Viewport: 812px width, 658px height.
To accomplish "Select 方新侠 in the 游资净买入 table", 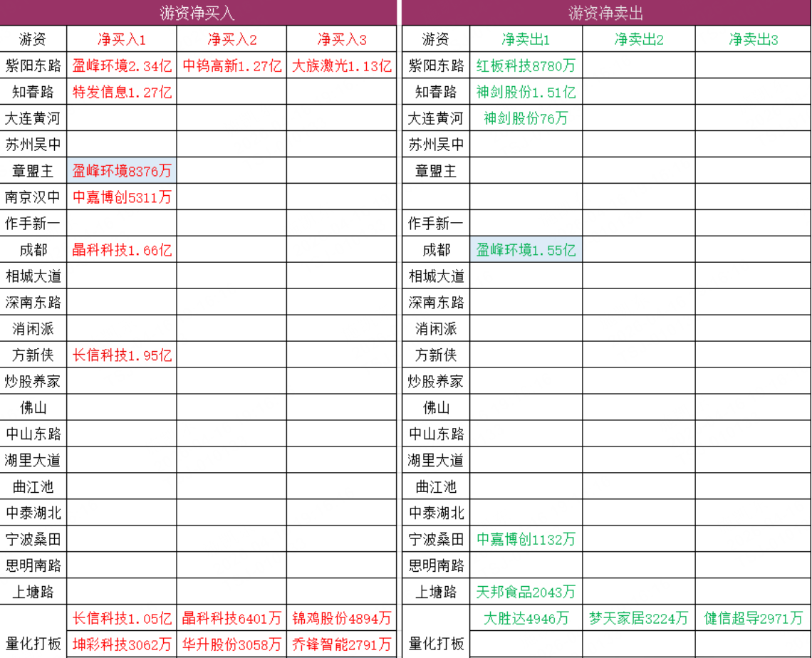I will [33, 355].
